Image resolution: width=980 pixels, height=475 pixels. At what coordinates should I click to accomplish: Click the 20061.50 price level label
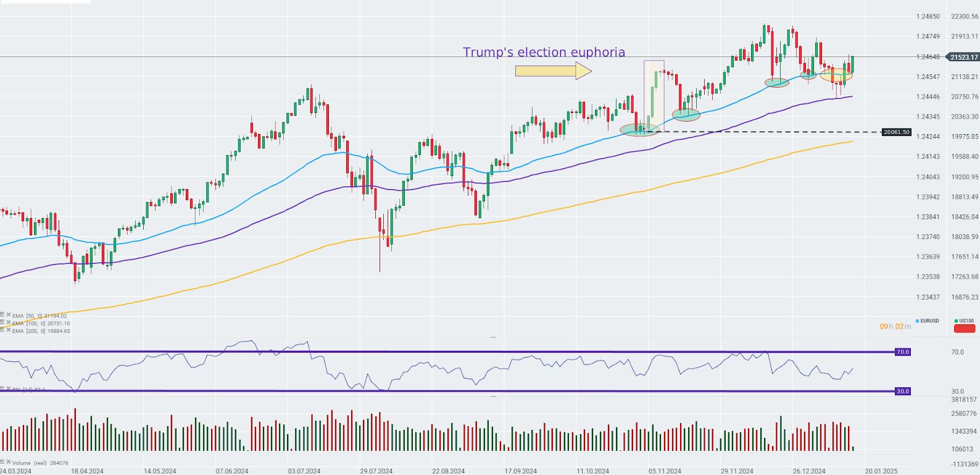point(897,132)
